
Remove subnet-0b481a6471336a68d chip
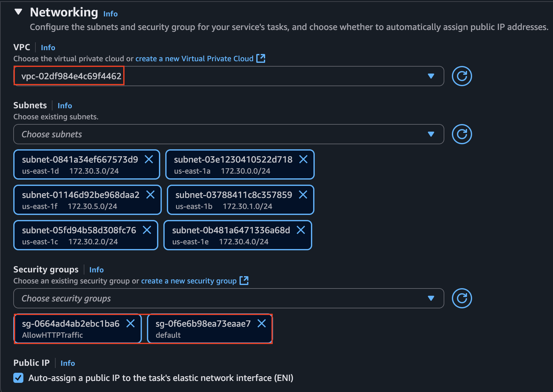tap(301, 230)
